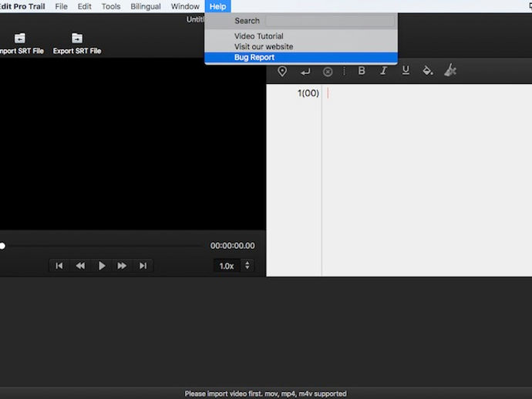Open the Bilingual menu
The image size is (532, 399).
pyautogui.click(x=146, y=6)
